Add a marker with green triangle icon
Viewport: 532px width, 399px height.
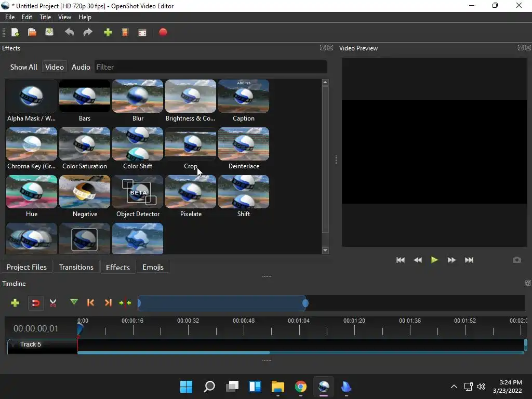74,302
